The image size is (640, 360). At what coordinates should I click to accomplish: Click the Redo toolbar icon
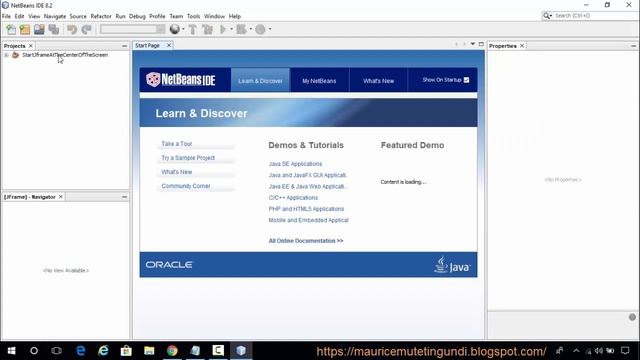coord(86,29)
